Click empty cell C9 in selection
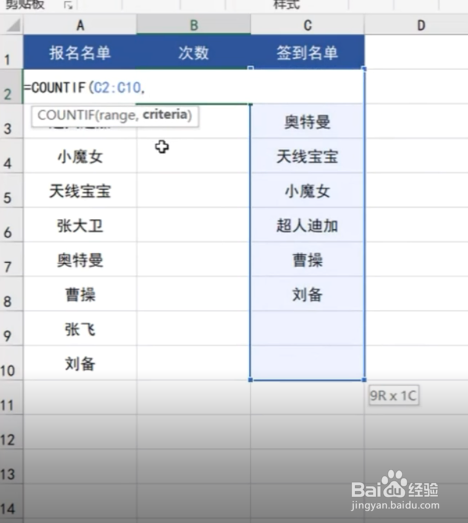The height and width of the screenshot is (523, 468). click(307, 328)
